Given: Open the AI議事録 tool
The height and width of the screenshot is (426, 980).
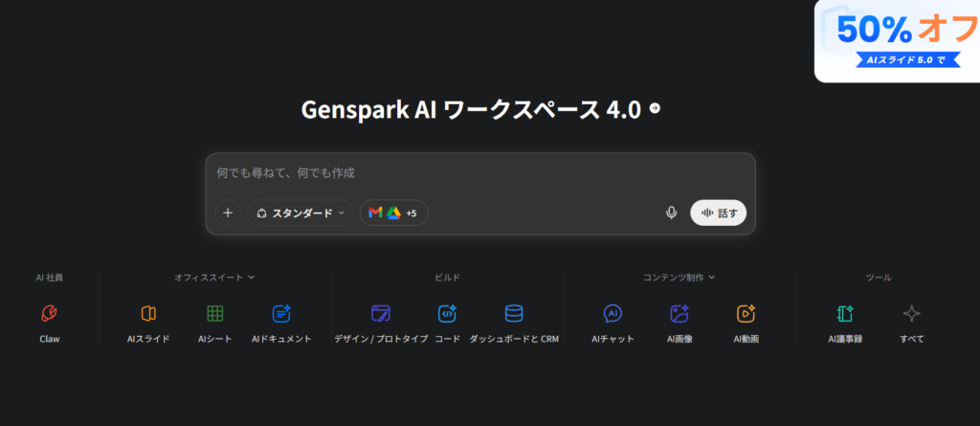Looking at the screenshot, I should 845,324.
